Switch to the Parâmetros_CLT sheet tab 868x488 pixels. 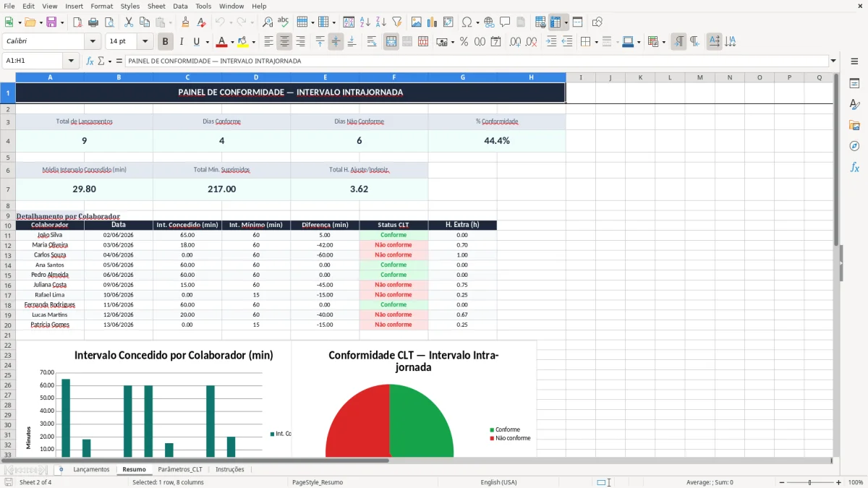180,469
